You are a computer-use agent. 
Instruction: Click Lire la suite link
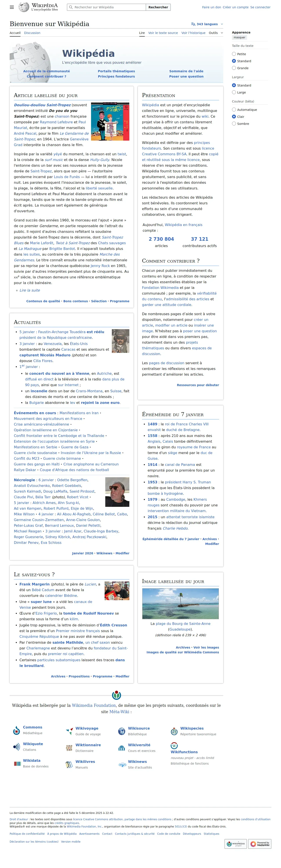pos(30,290)
